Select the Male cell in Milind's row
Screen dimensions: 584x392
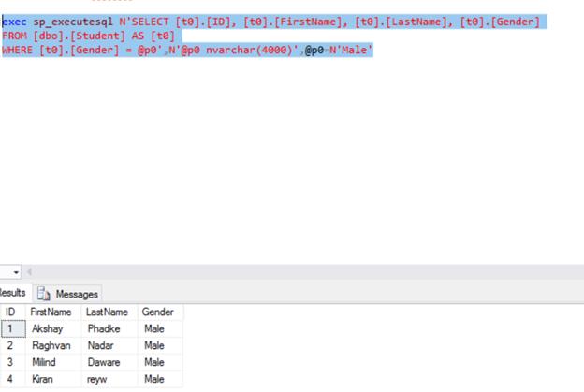[160, 362]
